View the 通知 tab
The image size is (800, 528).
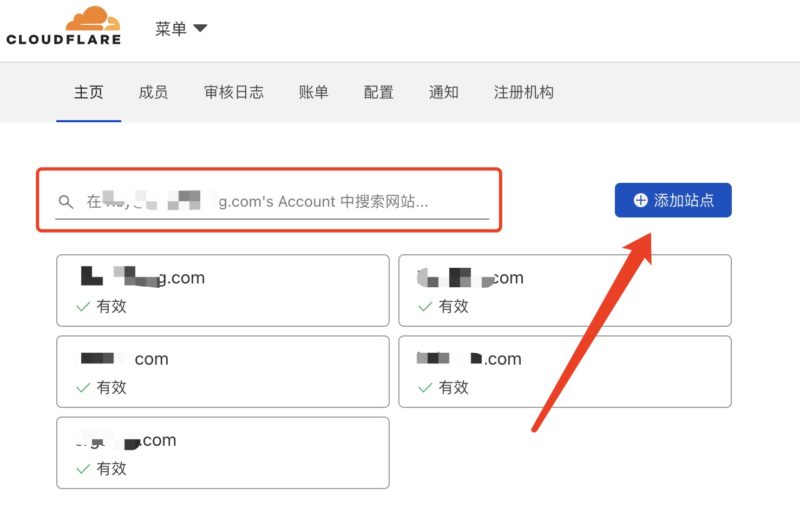443,92
